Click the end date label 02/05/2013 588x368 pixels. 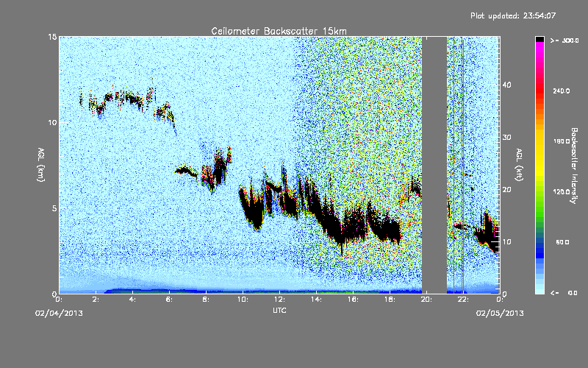click(x=500, y=313)
